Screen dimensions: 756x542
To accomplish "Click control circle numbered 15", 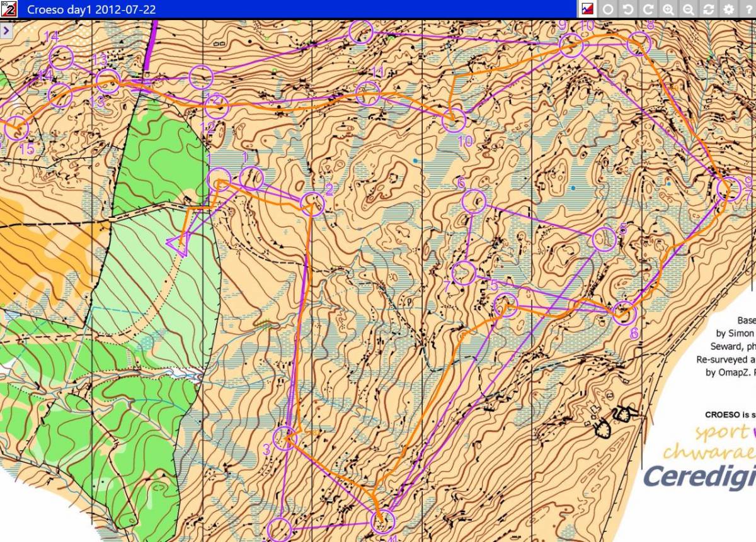I will pos(17,128).
